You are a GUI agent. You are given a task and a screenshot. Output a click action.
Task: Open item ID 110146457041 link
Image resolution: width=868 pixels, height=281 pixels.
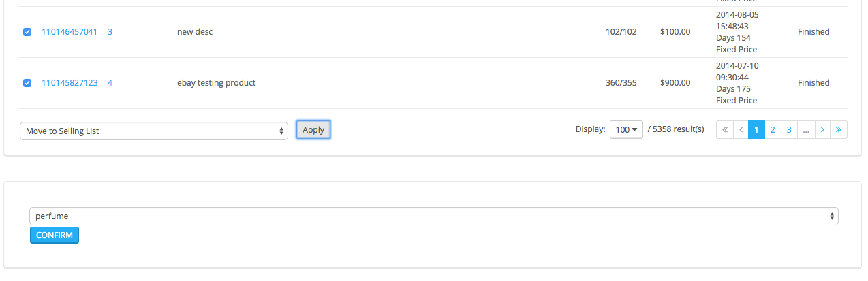[69, 32]
